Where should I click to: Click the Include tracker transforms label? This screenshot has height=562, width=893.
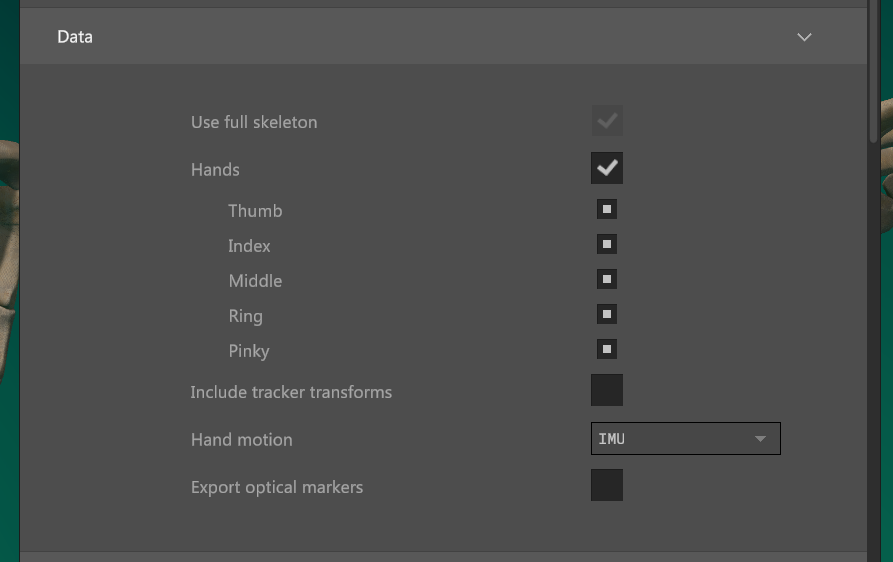pos(291,392)
